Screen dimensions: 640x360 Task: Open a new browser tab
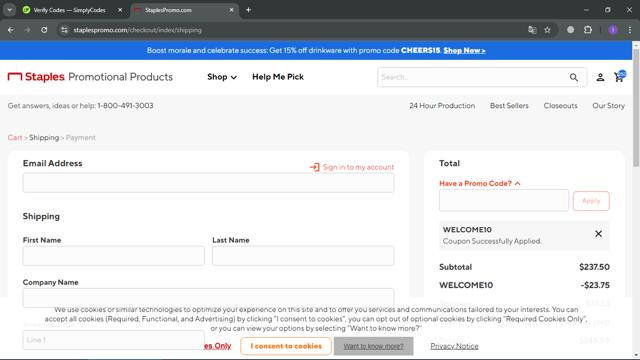248,10
